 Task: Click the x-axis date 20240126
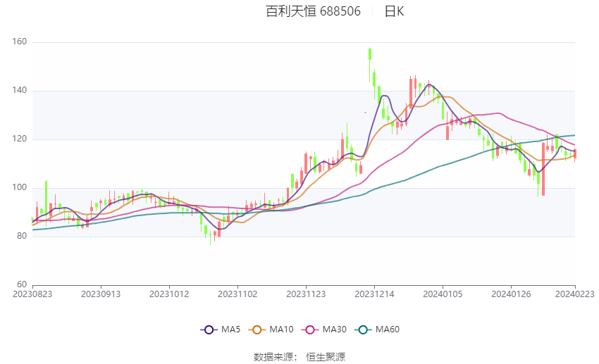pyautogui.click(x=511, y=294)
